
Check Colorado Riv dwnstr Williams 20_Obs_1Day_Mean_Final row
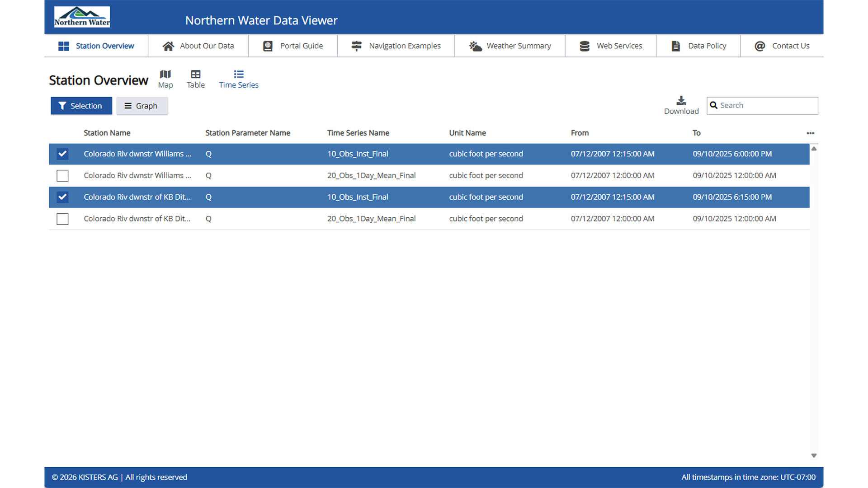[x=62, y=176]
